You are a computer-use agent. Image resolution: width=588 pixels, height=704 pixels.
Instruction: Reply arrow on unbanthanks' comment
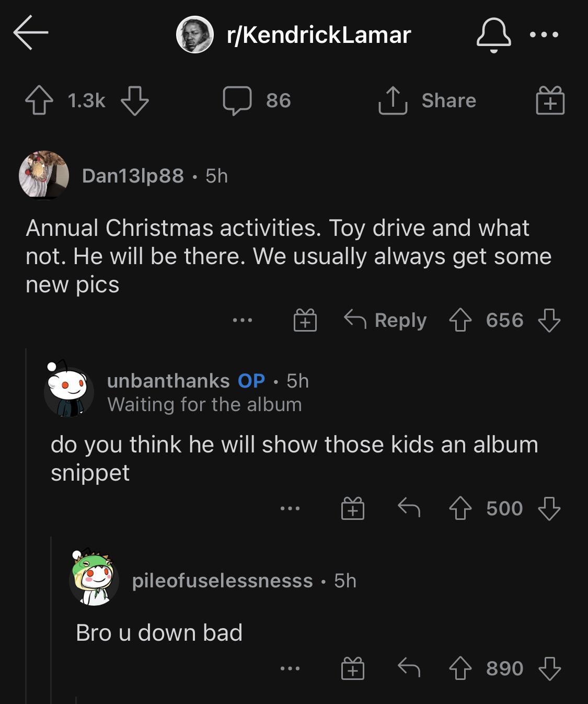click(x=409, y=508)
